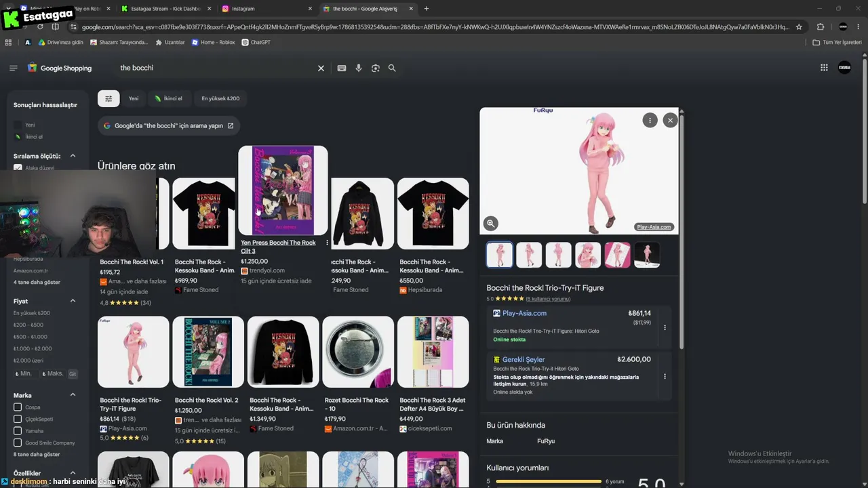The height and width of the screenshot is (488, 868).
Task: Select the ₺200 - ₺500 price range
Action: click(x=28, y=325)
